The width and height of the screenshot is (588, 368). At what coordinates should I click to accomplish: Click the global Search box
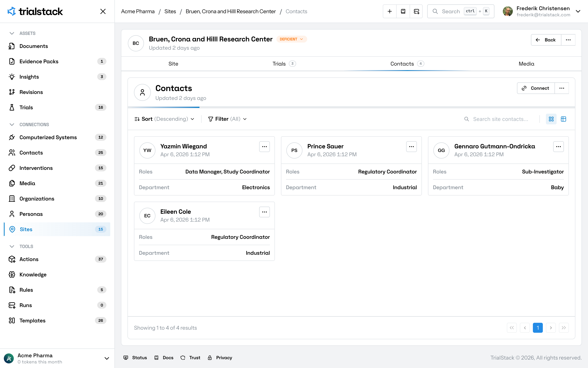(461, 11)
